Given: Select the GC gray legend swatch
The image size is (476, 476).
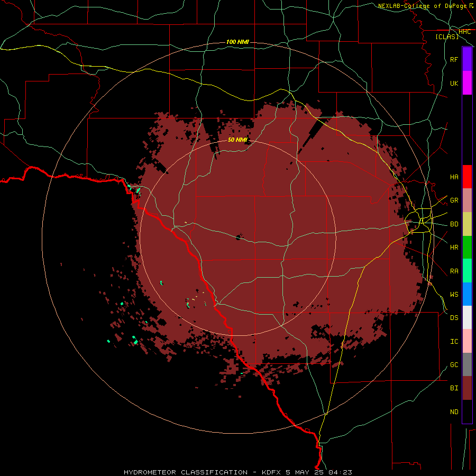Looking at the screenshot, I should [467, 364].
